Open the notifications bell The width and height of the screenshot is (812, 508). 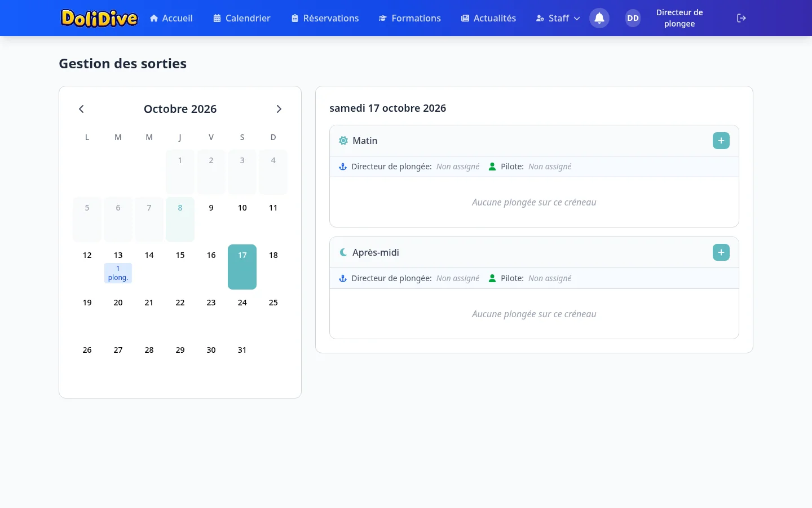pyautogui.click(x=599, y=18)
